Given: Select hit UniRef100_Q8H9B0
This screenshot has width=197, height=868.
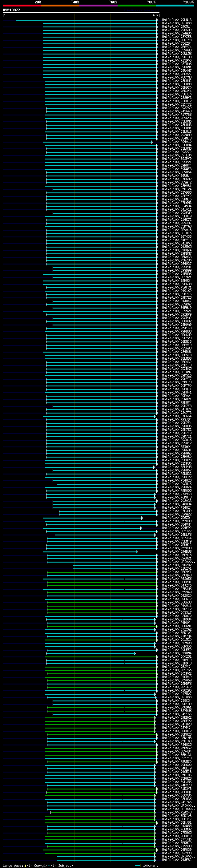Looking at the screenshot, I should (177, 457).
